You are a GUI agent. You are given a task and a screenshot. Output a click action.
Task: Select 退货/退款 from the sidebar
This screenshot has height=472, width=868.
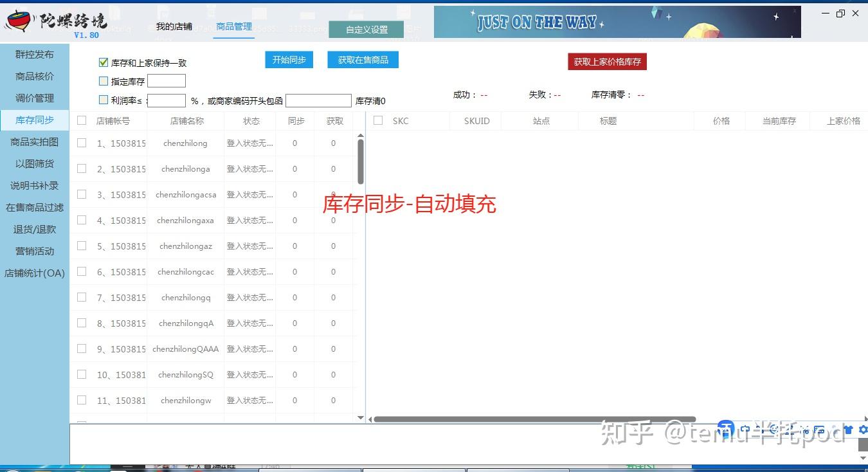(x=34, y=229)
